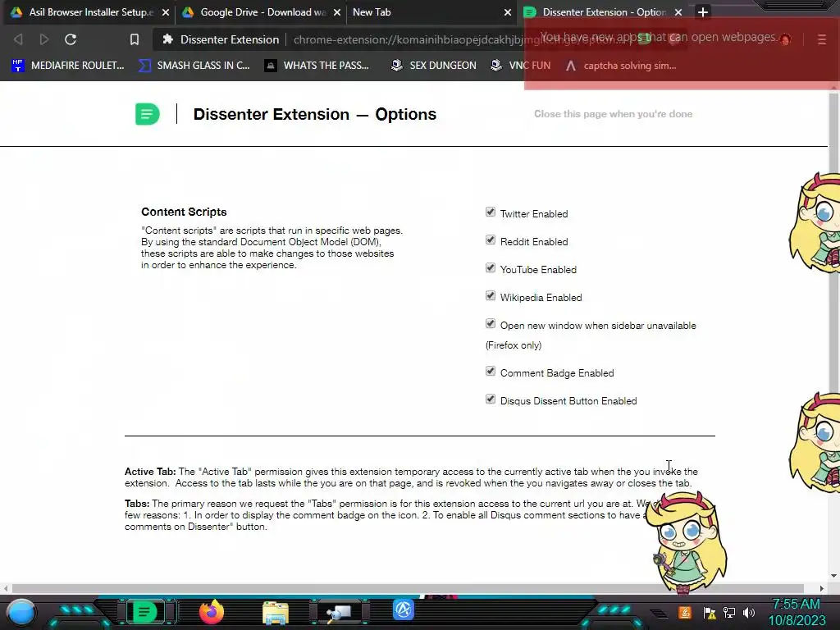Open the blue App Store-style taskbar icon

pos(404,609)
